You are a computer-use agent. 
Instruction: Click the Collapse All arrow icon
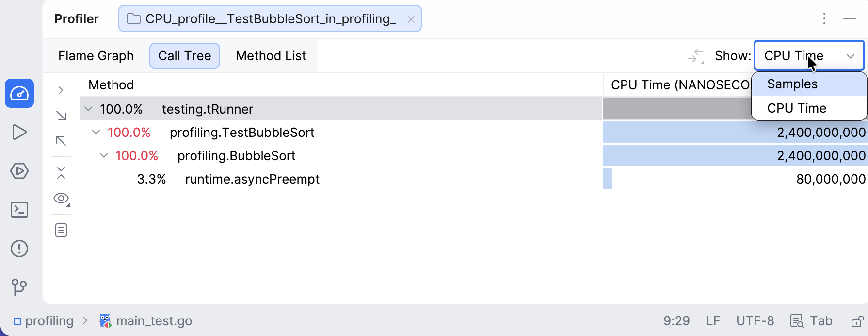tap(61, 141)
